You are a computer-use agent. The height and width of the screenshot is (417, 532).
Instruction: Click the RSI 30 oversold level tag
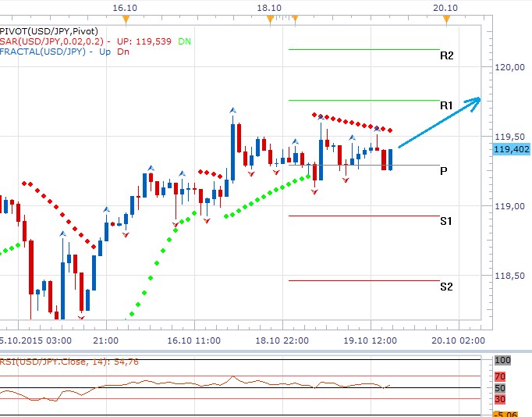(x=502, y=400)
